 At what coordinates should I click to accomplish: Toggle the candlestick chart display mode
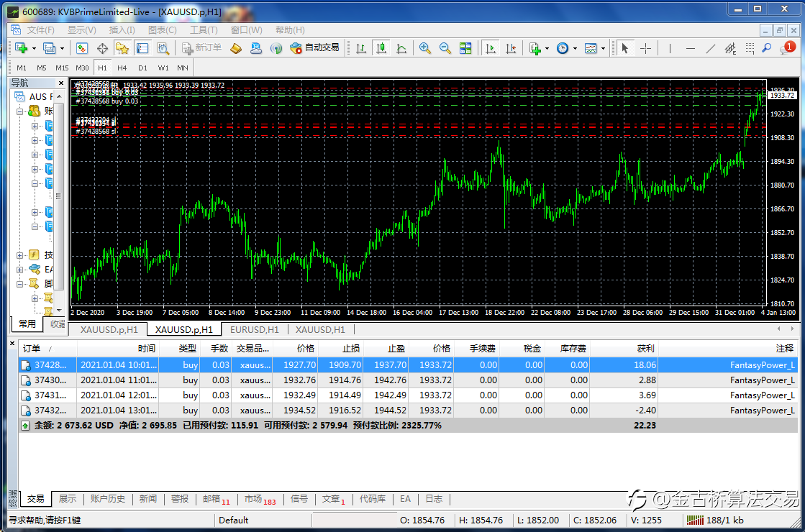pyautogui.click(x=381, y=48)
